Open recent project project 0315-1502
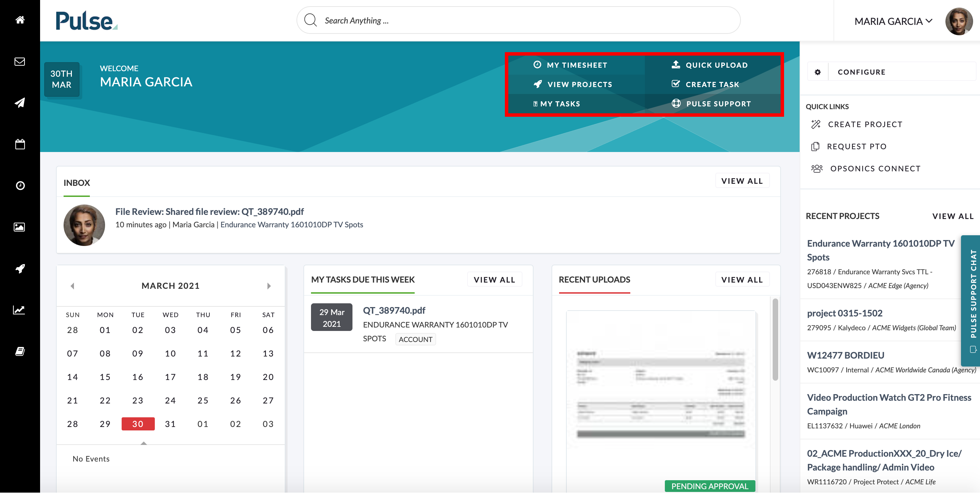 845,313
